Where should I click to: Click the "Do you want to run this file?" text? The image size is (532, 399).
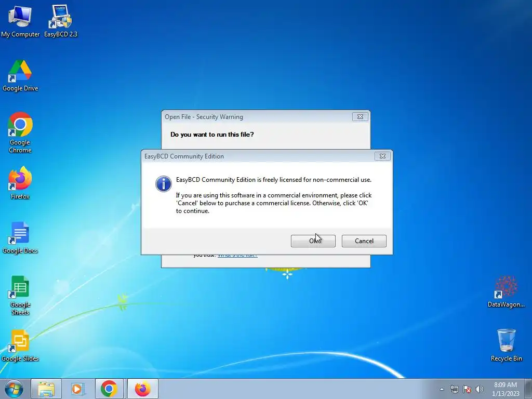(212, 135)
